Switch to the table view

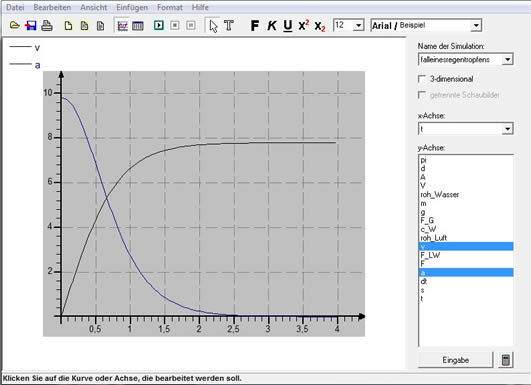pos(138,26)
